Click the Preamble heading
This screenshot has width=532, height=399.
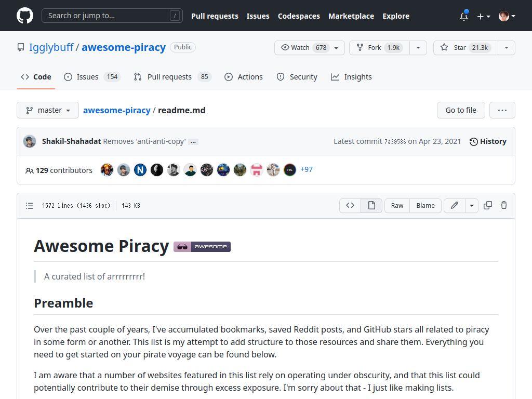coord(63,303)
